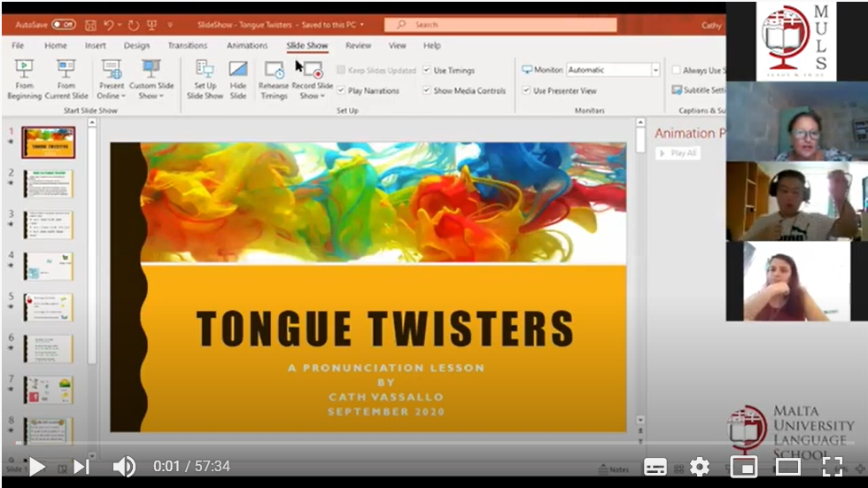Select slide 3 thumbnail
868x488 pixels.
pyautogui.click(x=49, y=225)
